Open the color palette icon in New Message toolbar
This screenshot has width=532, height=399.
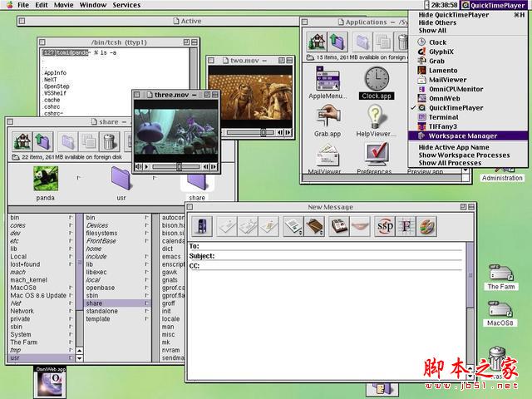coord(426,226)
